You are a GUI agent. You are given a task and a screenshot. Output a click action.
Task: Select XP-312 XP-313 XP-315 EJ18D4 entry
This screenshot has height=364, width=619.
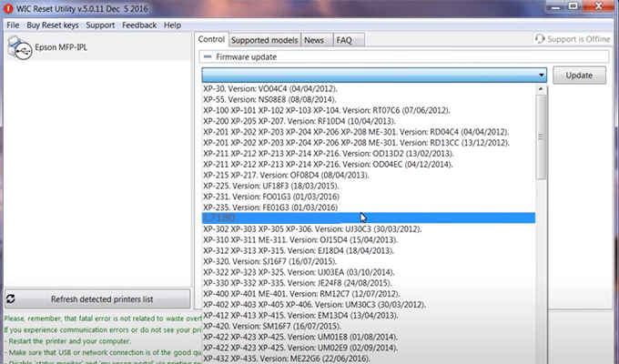coord(369,250)
